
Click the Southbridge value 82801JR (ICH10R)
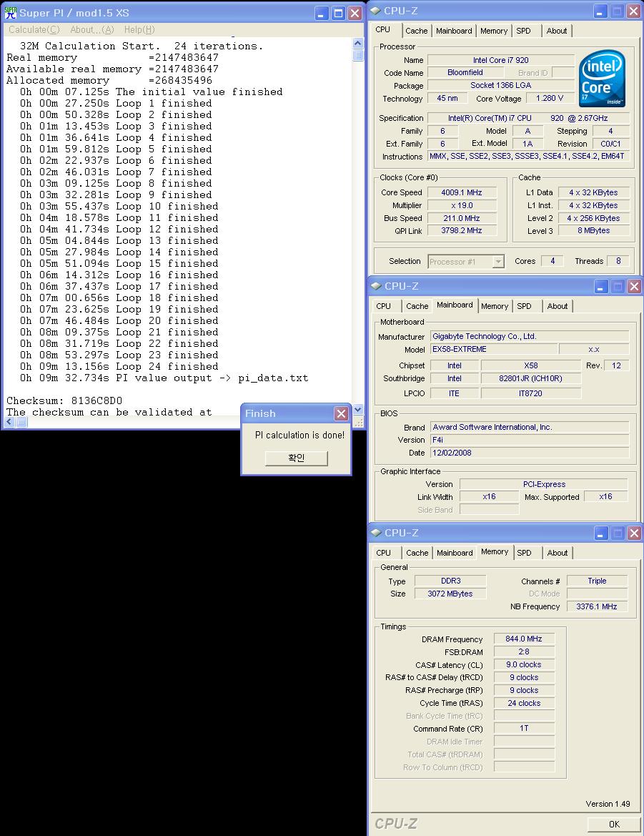click(x=530, y=378)
